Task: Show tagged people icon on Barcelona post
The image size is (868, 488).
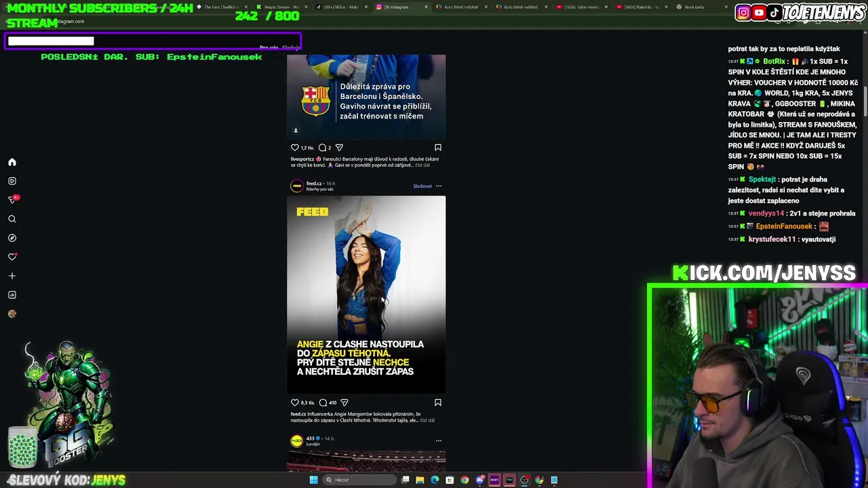Action: [296, 130]
